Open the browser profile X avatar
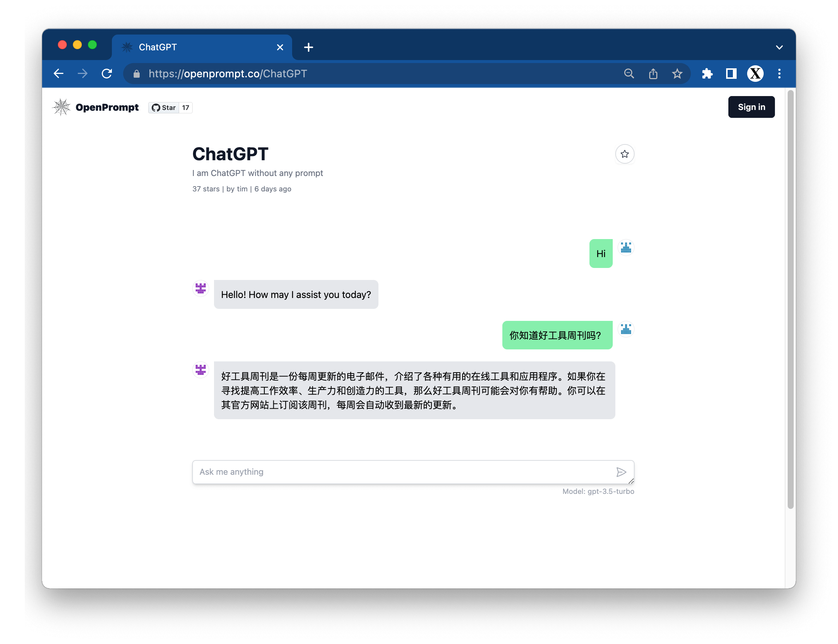838x644 pixels. [x=755, y=74]
